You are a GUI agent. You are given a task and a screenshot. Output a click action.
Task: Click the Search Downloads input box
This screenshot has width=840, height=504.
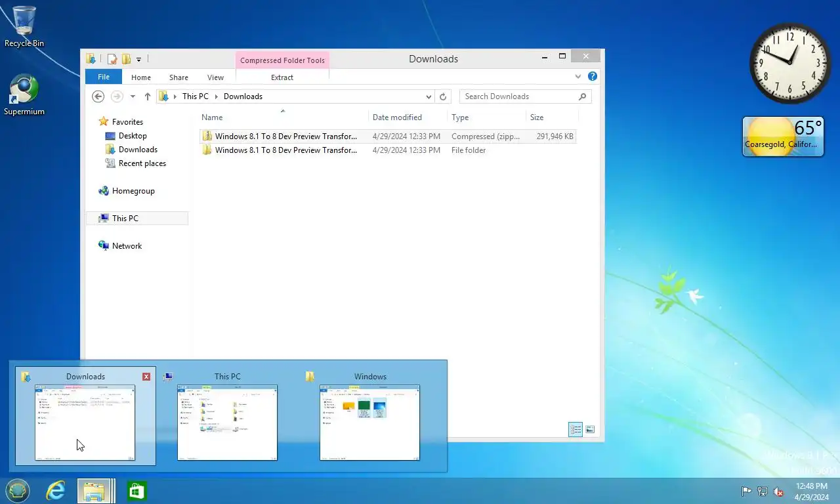(x=518, y=96)
